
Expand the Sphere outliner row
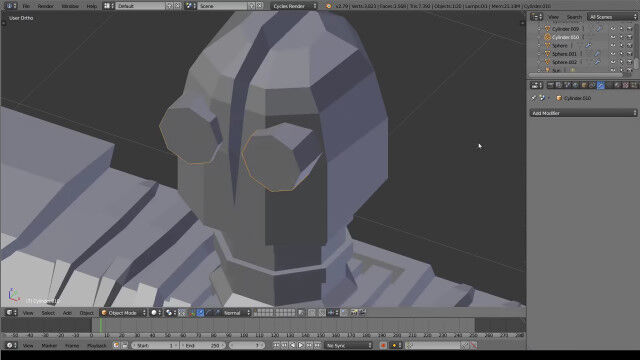click(539, 46)
